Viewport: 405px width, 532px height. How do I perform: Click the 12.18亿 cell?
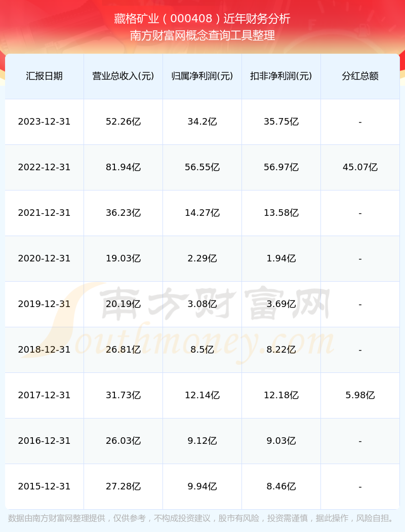tap(281, 395)
